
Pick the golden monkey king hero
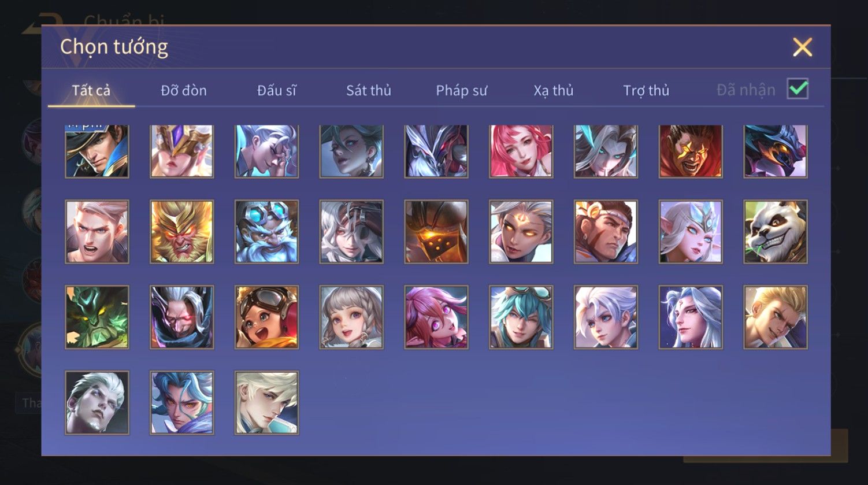181,232
